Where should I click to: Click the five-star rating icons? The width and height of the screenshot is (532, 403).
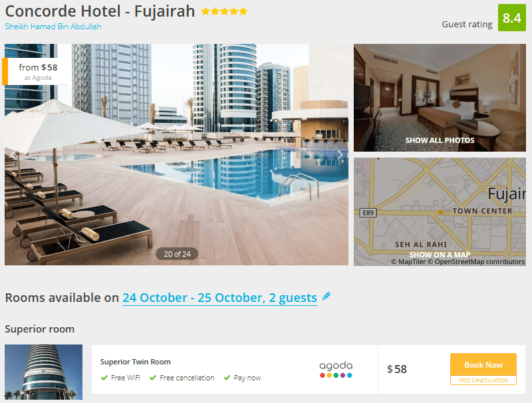[224, 11]
